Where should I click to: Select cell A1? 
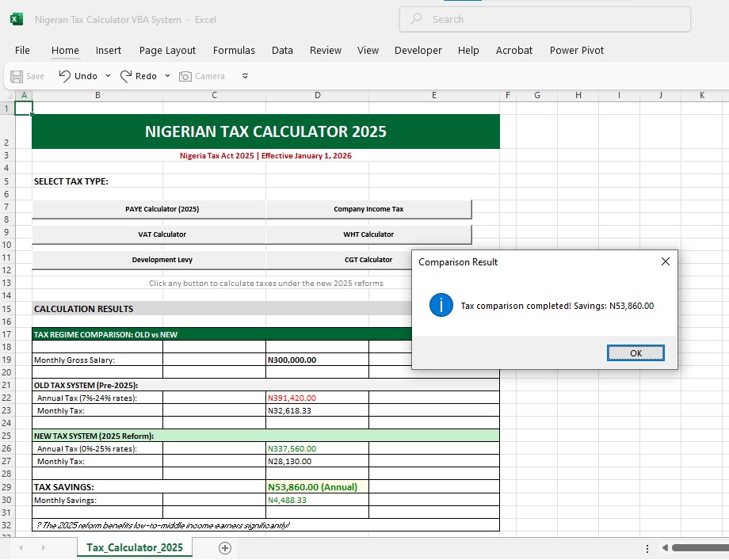24,109
